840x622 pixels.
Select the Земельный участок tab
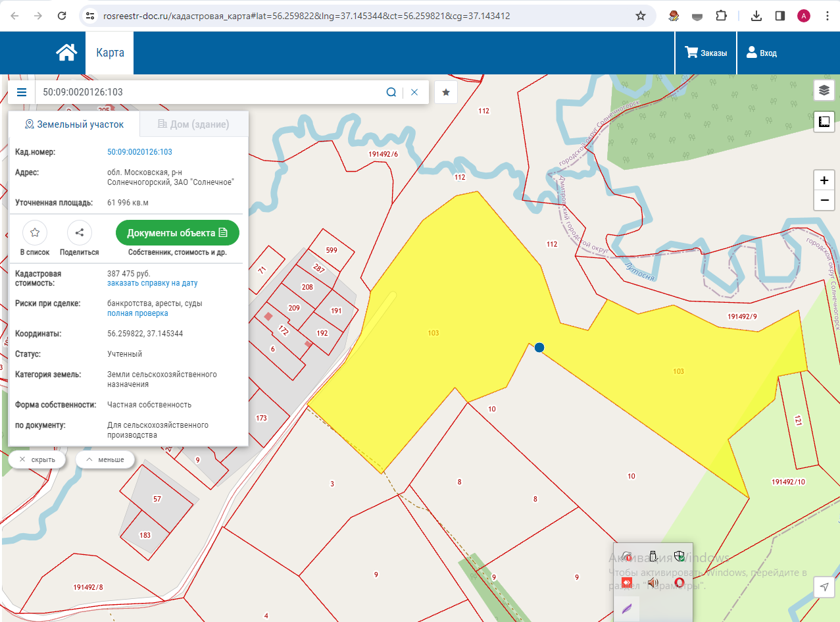tap(74, 124)
